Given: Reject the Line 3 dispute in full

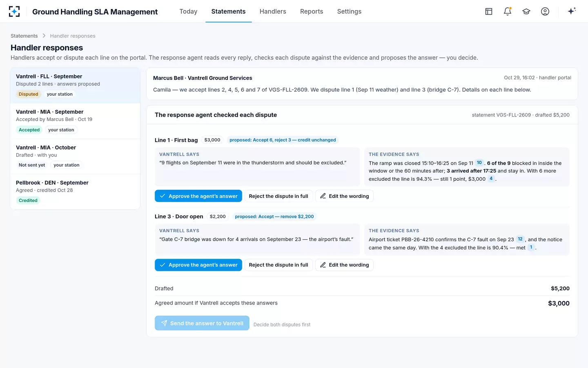Looking at the screenshot, I should coord(278,265).
